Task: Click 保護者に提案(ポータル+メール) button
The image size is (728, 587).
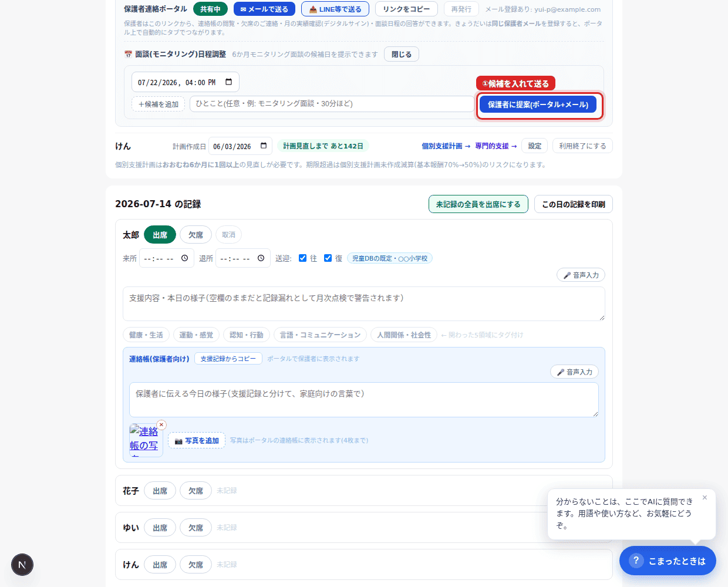Action: [x=538, y=104]
